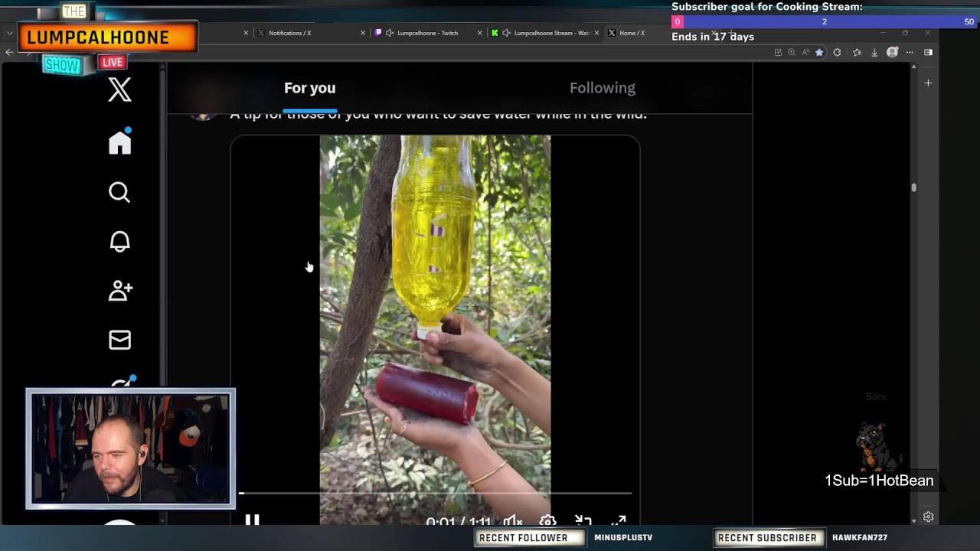This screenshot has width=980, height=551.
Task: Mute audio on the Lumpcalhoone Stream tab
Action: pos(506,33)
